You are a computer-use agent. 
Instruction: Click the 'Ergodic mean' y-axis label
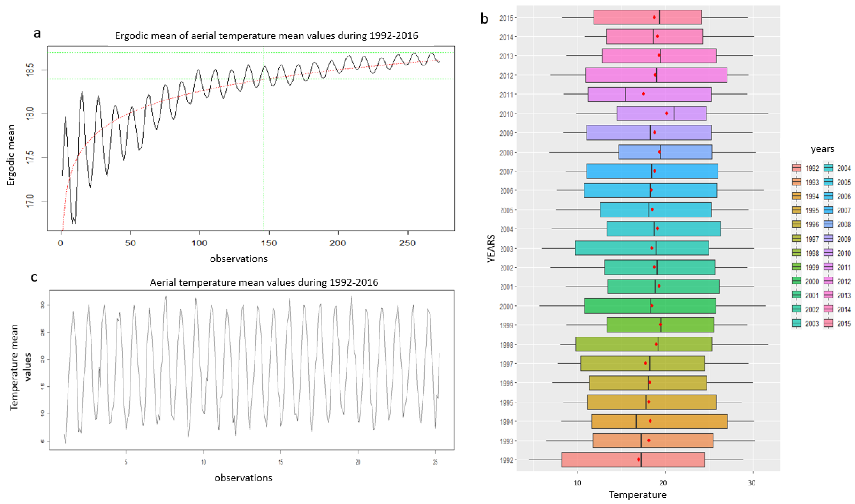11,155
